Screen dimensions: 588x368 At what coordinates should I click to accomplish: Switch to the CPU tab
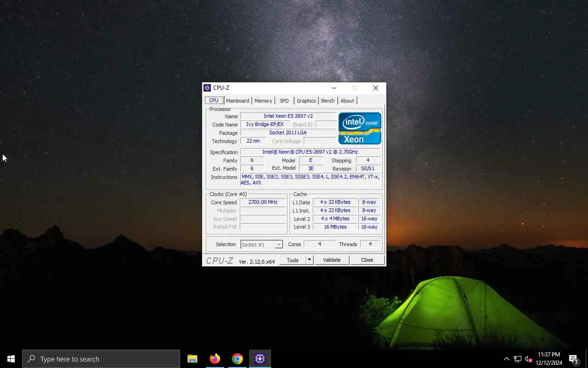tap(214, 100)
